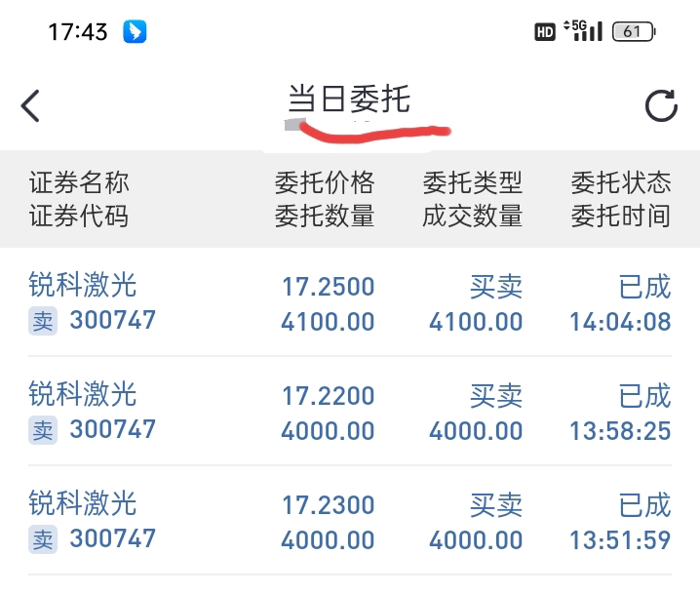Open the 锐科激光 order priced 17.2300
Viewport: 700px width, 595px height.
pyautogui.click(x=350, y=521)
